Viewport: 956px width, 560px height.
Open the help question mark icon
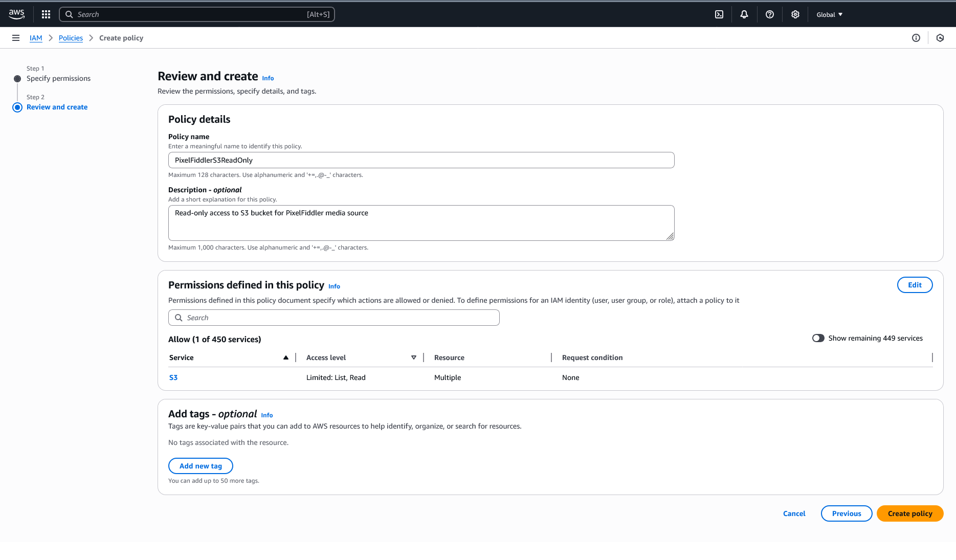click(770, 14)
